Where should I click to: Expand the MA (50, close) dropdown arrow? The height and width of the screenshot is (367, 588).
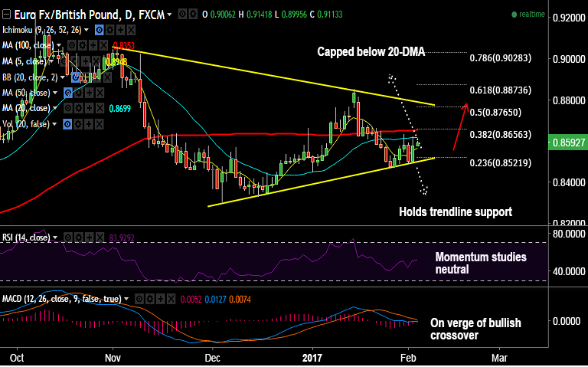(x=55, y=93)
